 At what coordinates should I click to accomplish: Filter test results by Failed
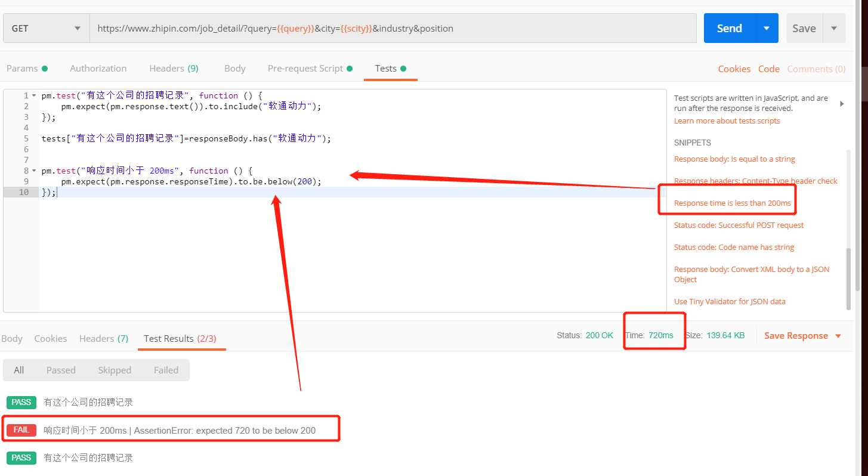pos(166,370)
